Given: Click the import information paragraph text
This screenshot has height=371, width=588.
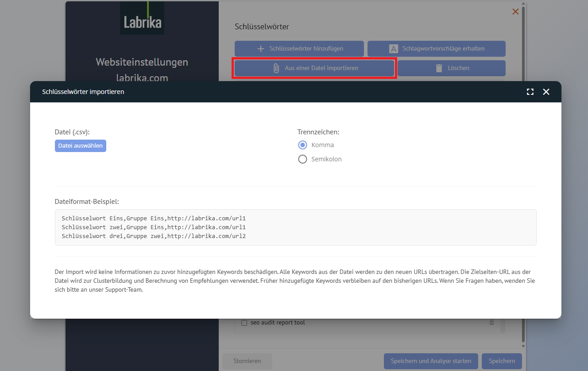Looking at the screenshot, I should (296, 281).
